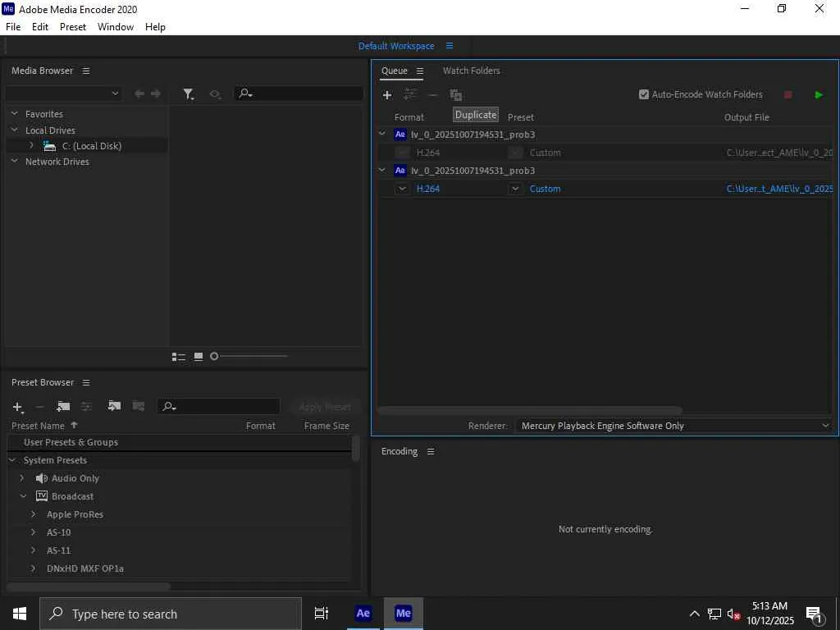Open the preset dropdown next to blue Custom
This screenshot has width=840, height=630.
(515, 189)
